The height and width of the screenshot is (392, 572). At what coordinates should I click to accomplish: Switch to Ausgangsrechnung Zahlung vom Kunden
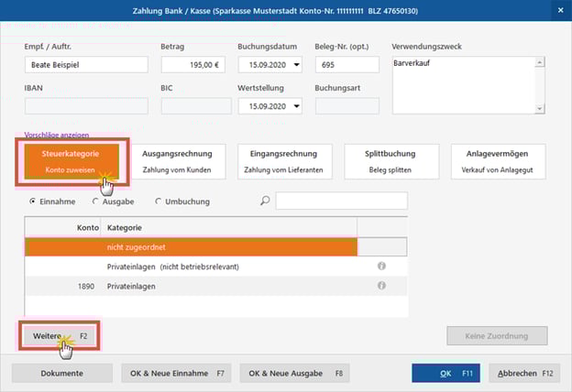tap(177, 161)
